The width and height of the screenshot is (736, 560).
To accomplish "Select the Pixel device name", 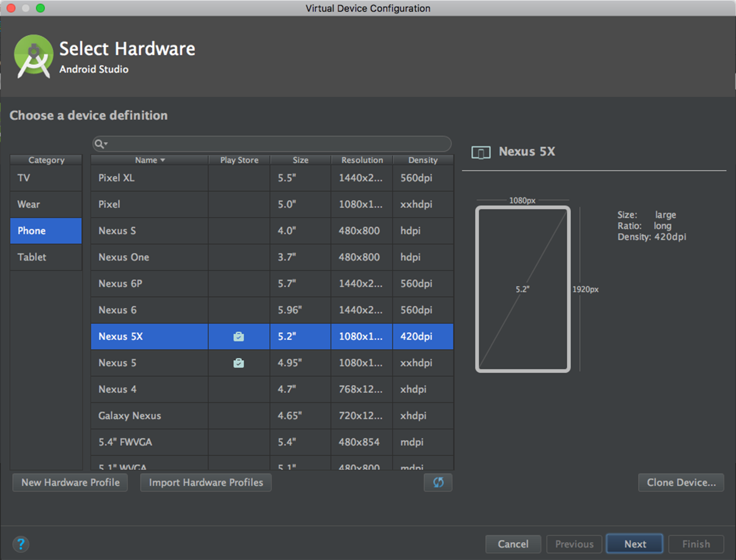I will (109, 204).
